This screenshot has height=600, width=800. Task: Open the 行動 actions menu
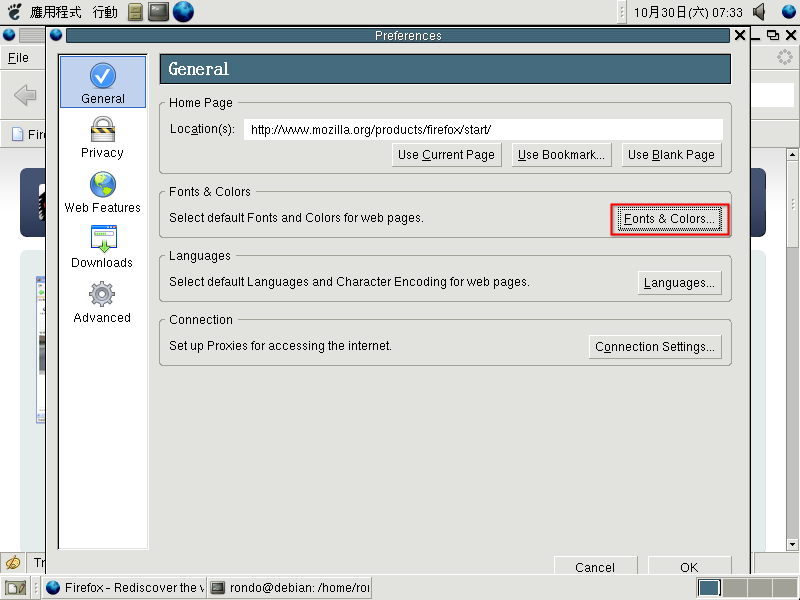pos(105,12)
